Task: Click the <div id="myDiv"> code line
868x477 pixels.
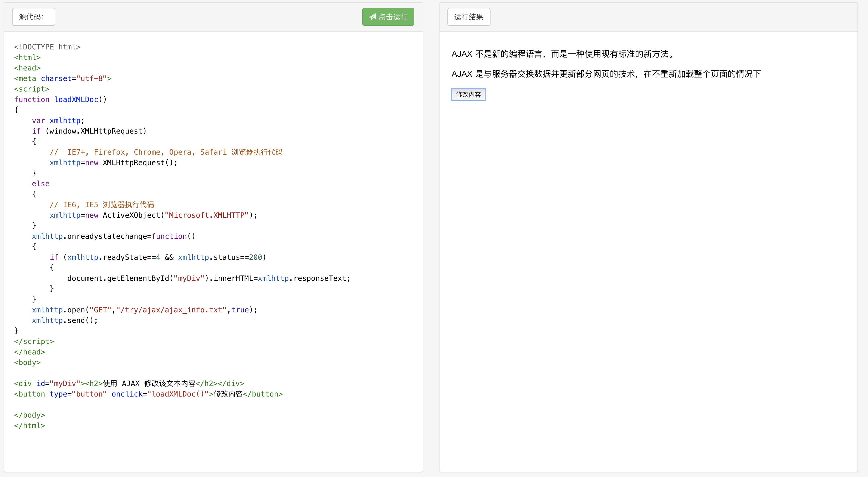Action: coord(129,384)
